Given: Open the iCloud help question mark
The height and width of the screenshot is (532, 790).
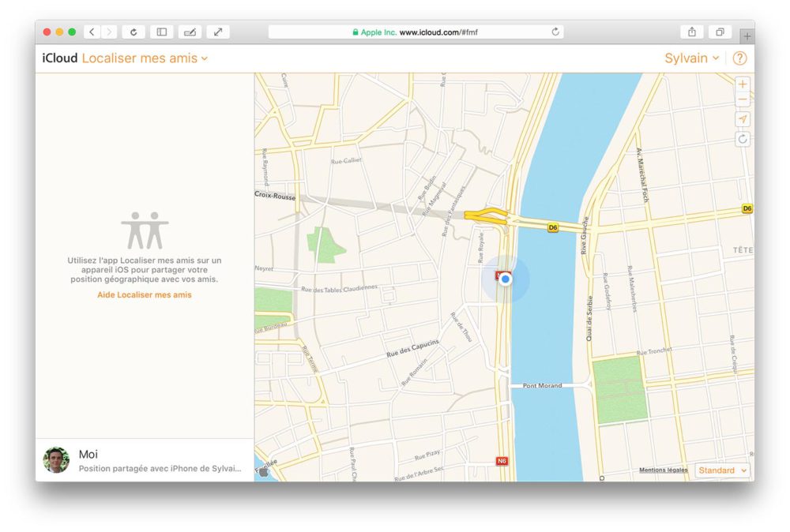Looking at the screenshot, I should click(x=739, y=58).
